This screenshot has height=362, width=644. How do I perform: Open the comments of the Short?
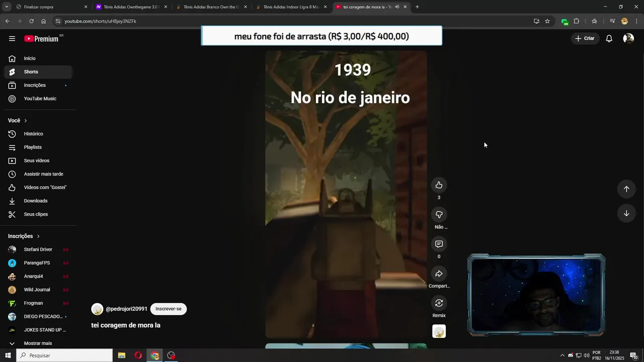(439, 244)
